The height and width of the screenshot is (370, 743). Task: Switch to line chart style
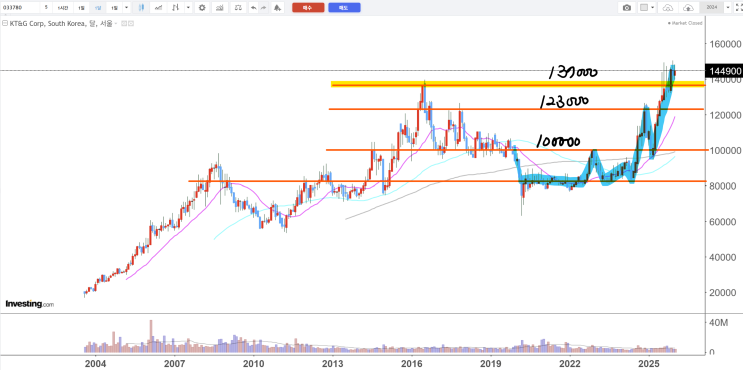point(159,8)
